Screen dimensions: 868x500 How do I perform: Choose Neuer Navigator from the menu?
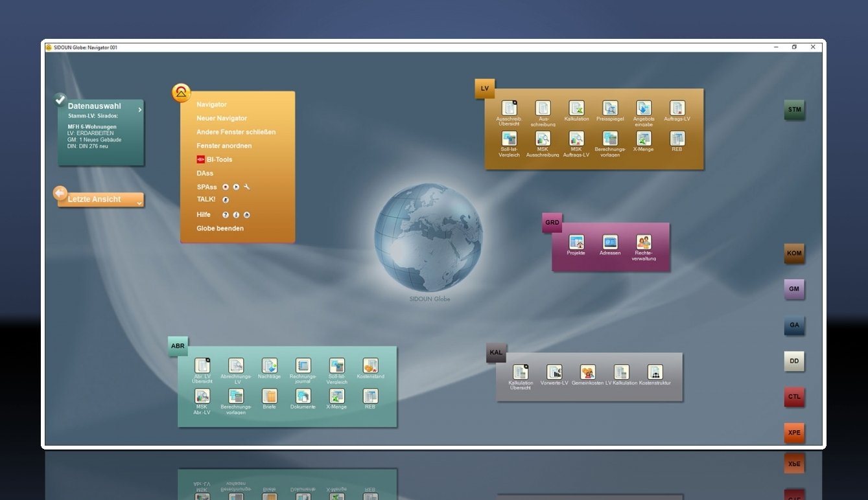pos(222,119)
